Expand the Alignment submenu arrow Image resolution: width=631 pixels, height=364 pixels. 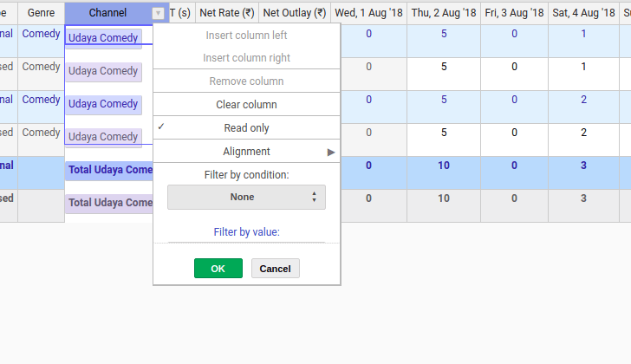[331, 152]
